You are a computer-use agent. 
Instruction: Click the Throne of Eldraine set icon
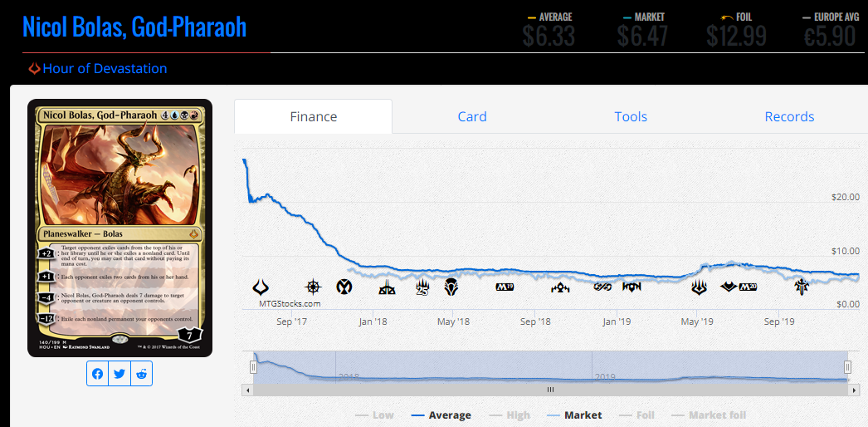point(801,287)
